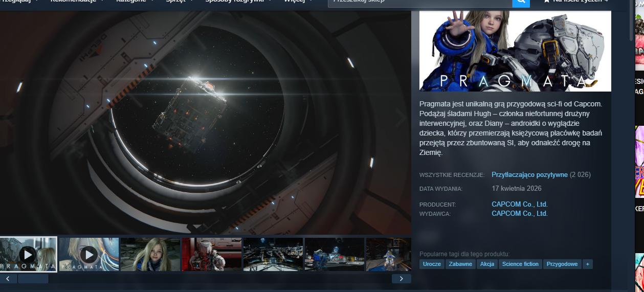644x292 pixels.
Task: Open the red-lit armored soldier screenshot thumbnail
Action: (x=212, y=254)
